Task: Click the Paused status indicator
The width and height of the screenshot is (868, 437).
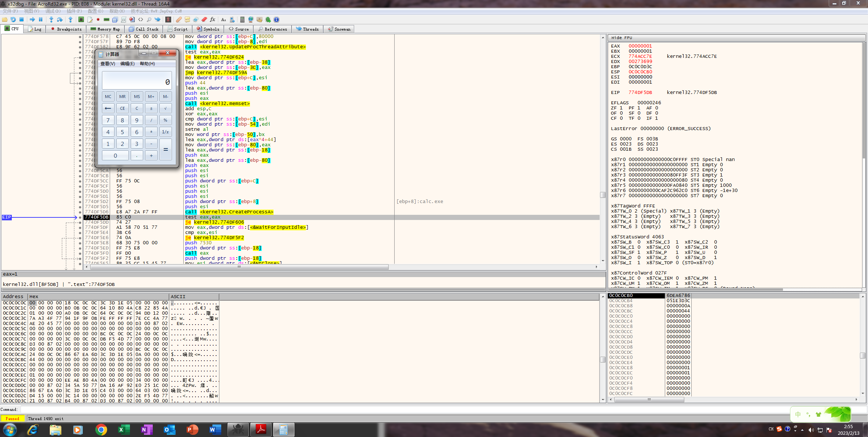Action: pyautogui.click(x=13, y=419)
